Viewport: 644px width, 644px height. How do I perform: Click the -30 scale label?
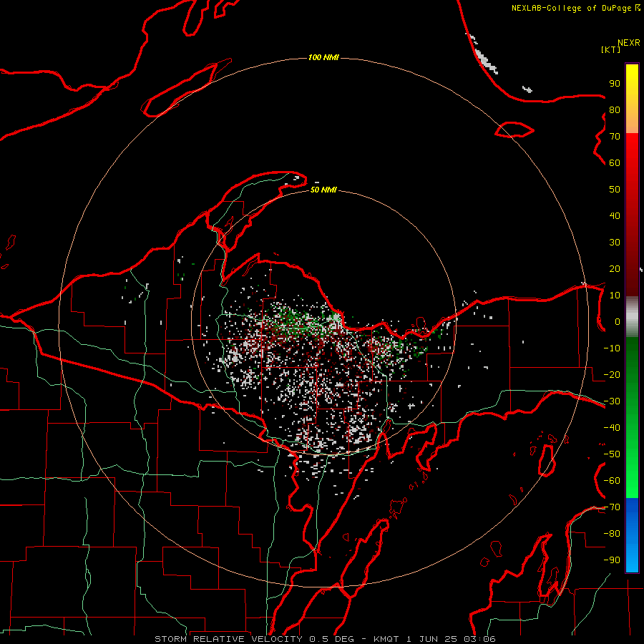tap(612, 401)
